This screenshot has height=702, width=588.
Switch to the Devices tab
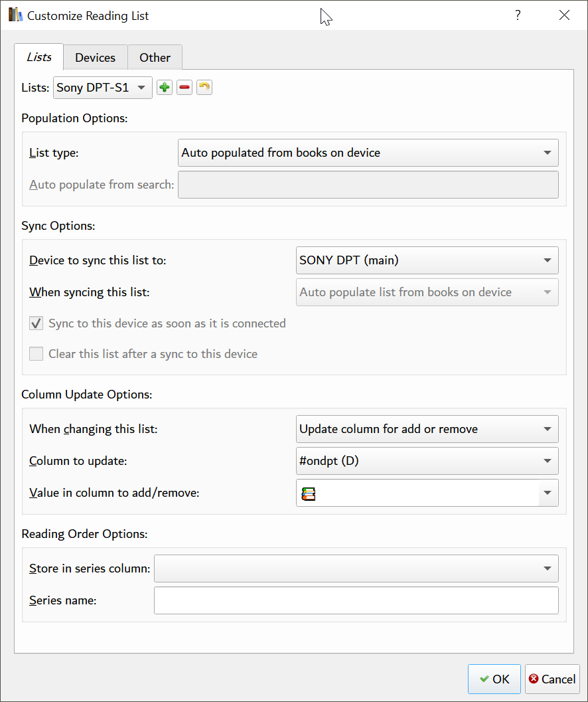pyautogui.click(x=95, y=58)
